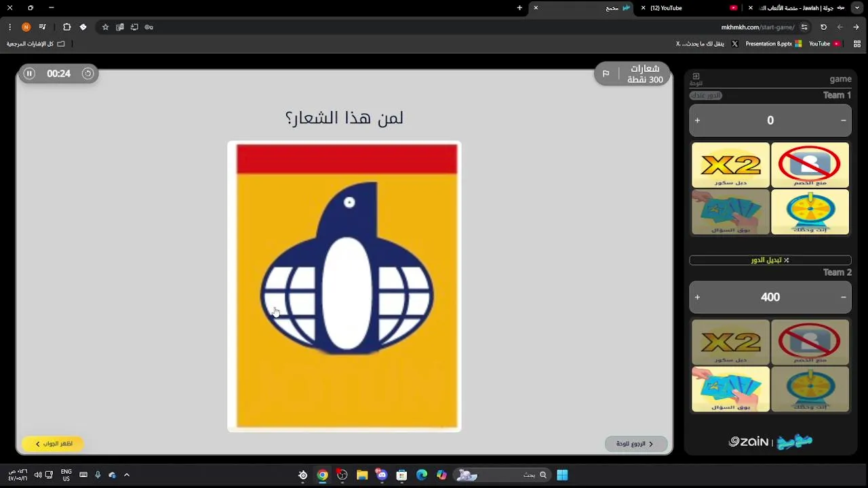Click Team 2 score value 400
868x488 pixels.
(770, 297)
